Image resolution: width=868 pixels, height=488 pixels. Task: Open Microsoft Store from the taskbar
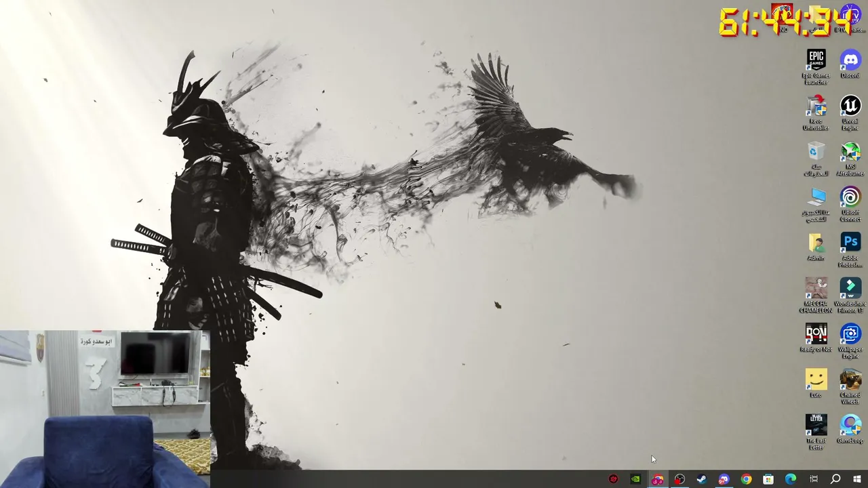(768, 479)
